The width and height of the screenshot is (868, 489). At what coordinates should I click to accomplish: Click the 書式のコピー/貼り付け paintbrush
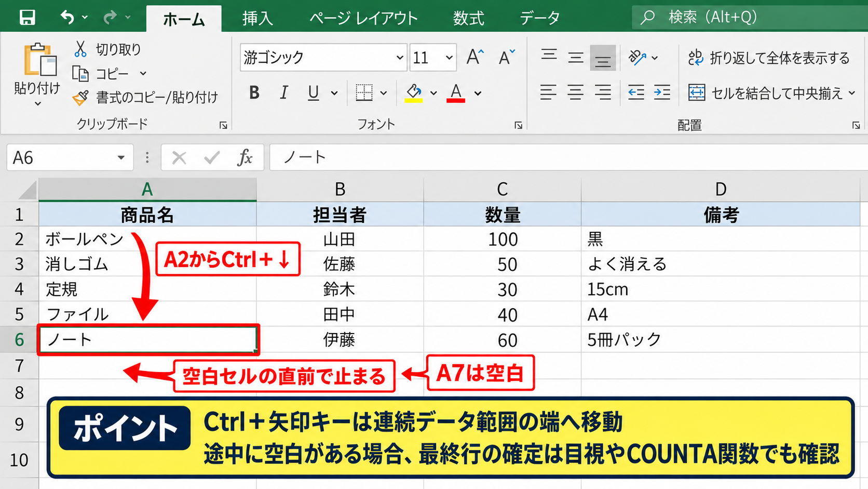pos(80,97)
